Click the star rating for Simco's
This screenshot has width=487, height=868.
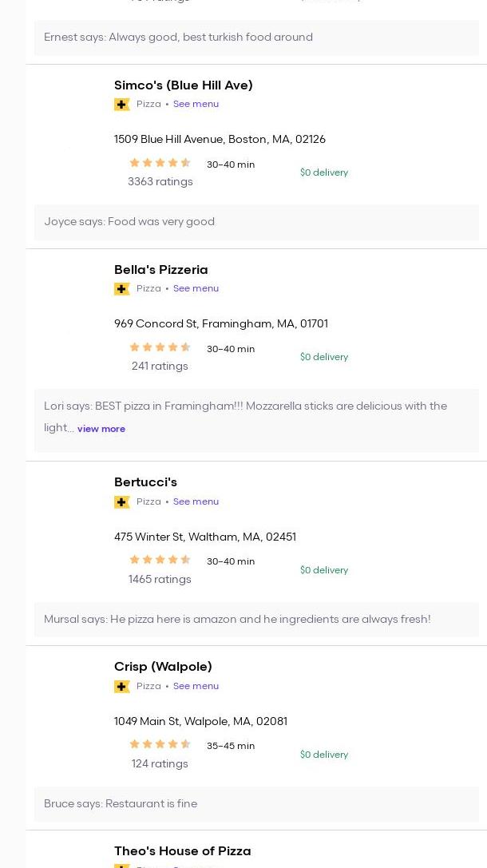point(160,163)
